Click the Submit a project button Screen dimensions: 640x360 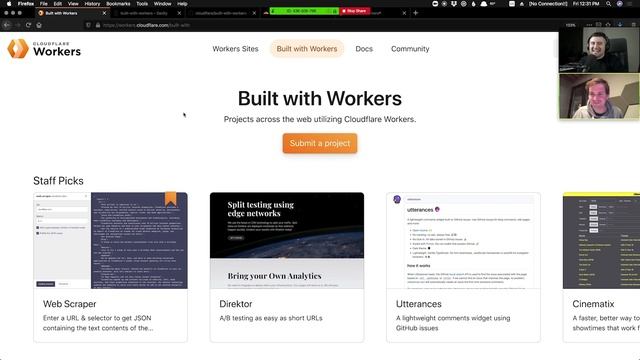tap(320, 143)
